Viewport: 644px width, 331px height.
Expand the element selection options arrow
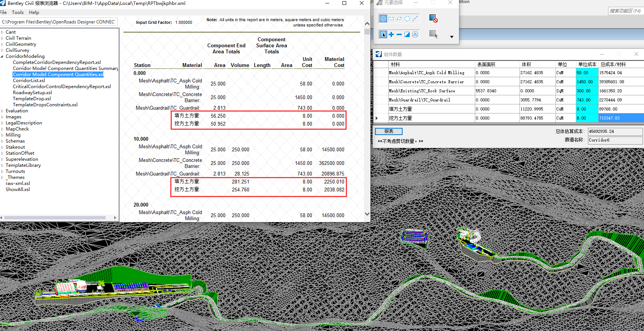[451, 37]
